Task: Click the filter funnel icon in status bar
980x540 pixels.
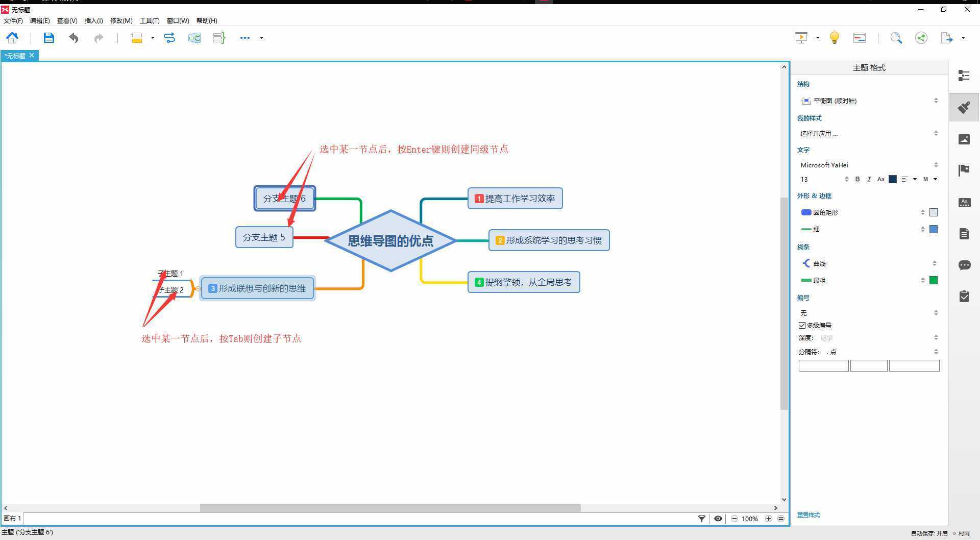Action: coord(702,519)
